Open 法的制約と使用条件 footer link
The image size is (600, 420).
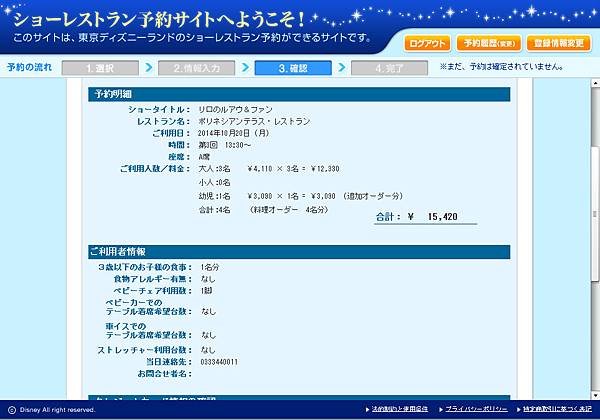(x=399, y=409)
